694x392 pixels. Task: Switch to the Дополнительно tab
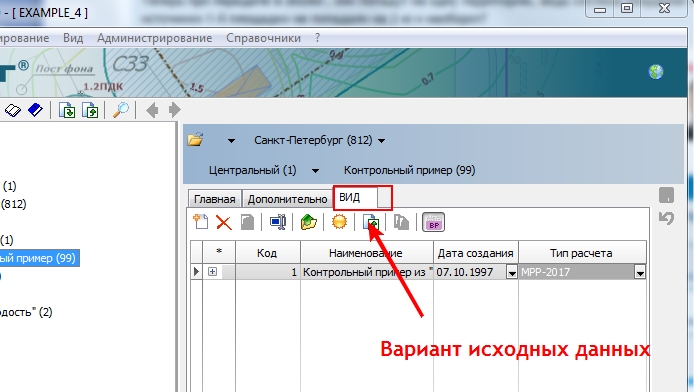287,199
